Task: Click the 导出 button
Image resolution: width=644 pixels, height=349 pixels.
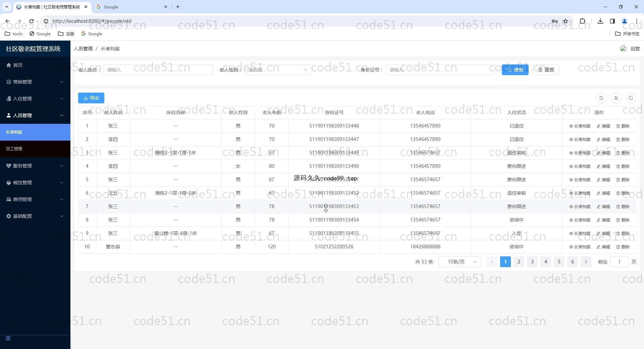Action: [x=91, y=98]
